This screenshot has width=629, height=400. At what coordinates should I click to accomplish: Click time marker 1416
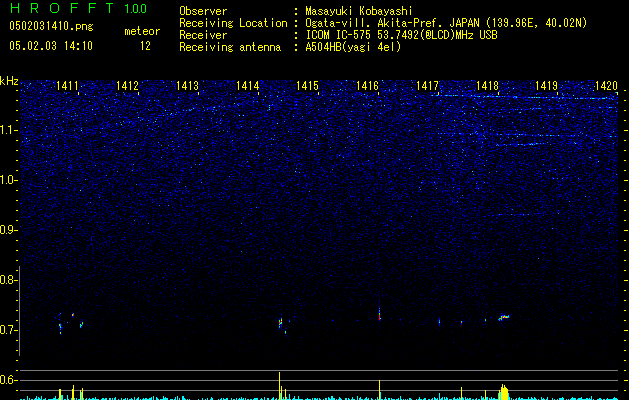pyautogui.click(x=367, y=85)
